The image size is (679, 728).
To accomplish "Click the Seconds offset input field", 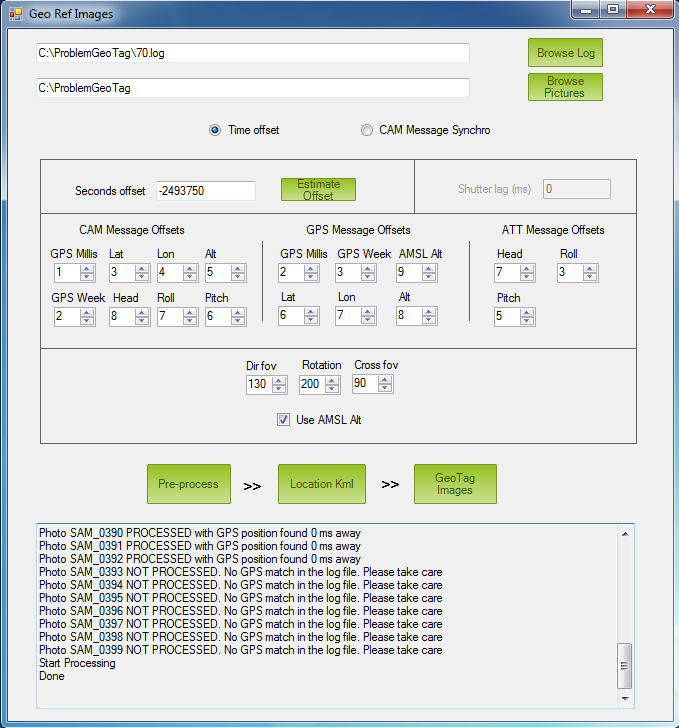I will (x=205, y=191).
